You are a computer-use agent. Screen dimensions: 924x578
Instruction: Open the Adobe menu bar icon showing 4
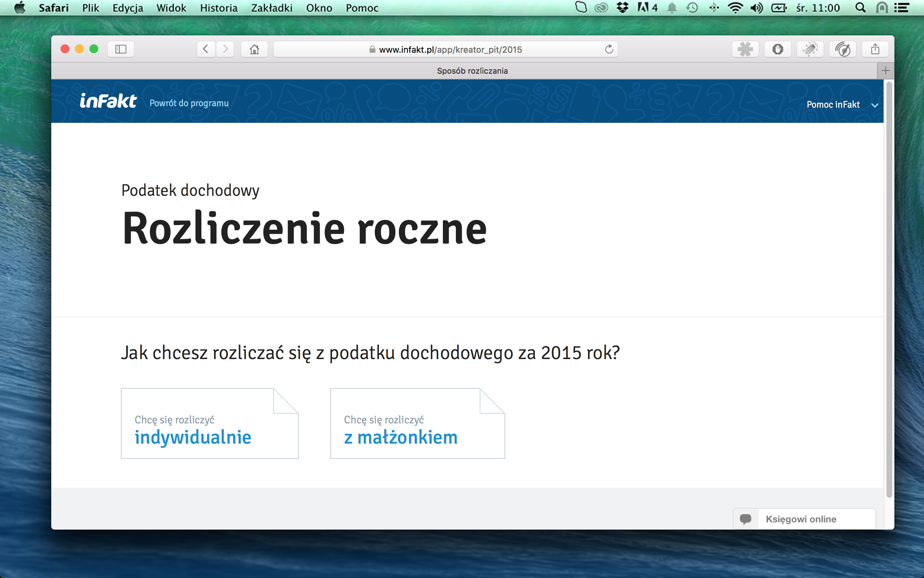pos(648,8)
